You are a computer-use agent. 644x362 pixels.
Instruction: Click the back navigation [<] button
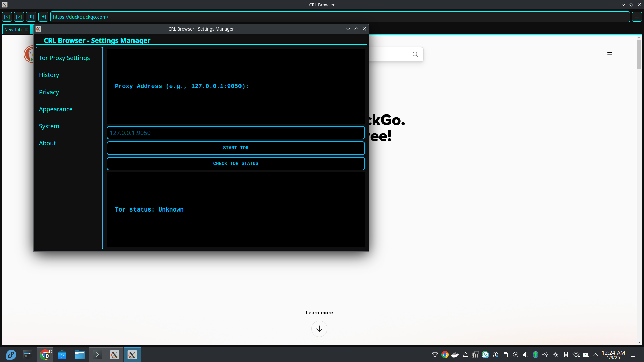7,17
